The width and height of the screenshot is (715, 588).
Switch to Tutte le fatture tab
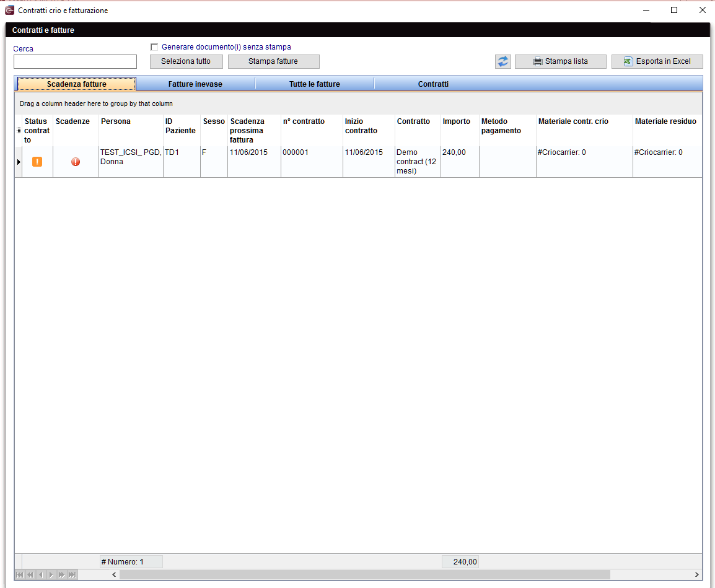coord(315,84)
